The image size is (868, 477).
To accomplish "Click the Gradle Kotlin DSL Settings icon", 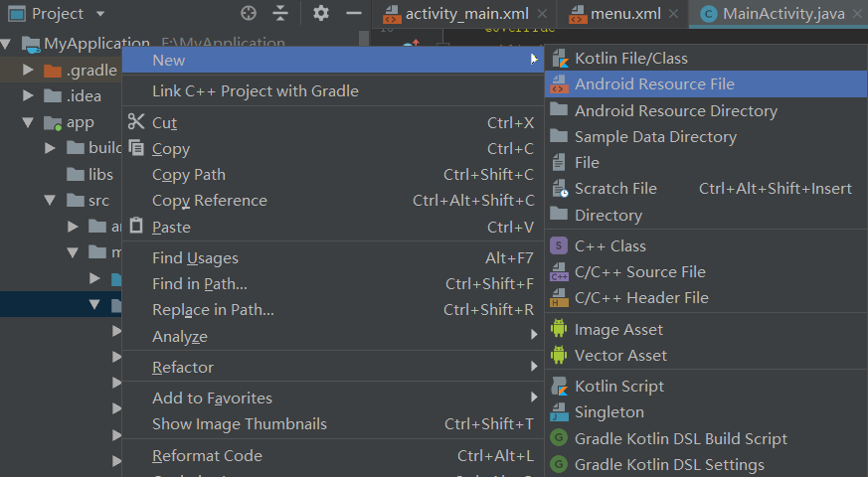I will tap(559, 464).
